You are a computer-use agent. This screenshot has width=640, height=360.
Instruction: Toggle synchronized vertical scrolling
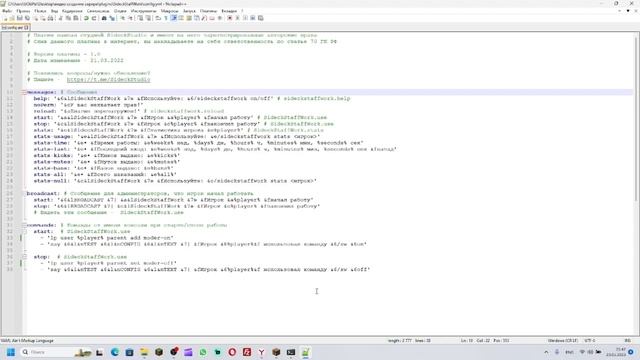tap(140, 18)
